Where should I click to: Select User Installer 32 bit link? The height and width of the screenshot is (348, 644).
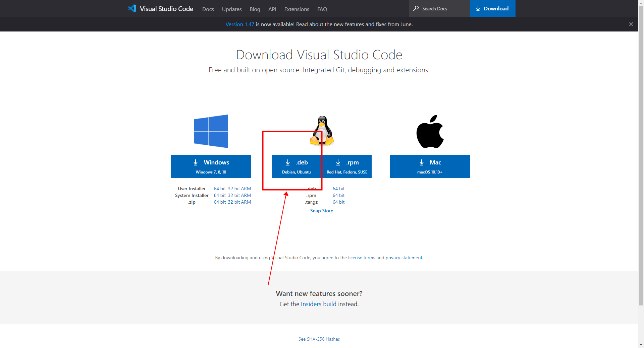(234, 189)
